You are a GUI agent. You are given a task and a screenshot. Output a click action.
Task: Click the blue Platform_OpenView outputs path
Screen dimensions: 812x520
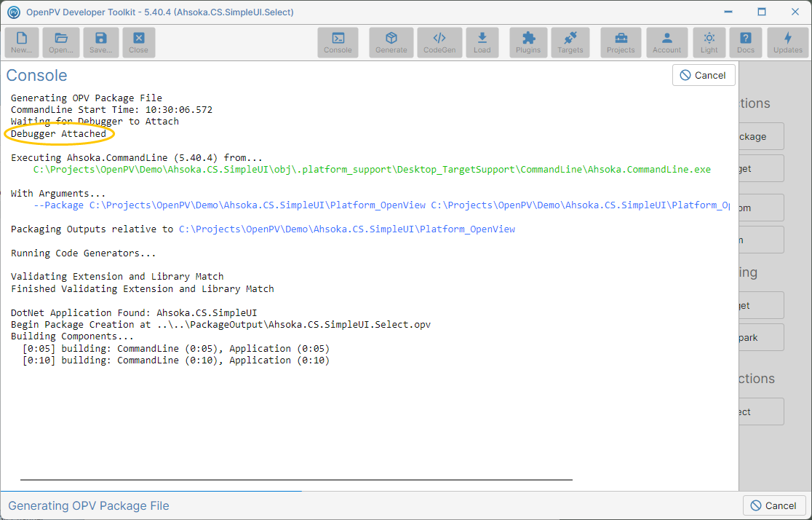(347, 229)
